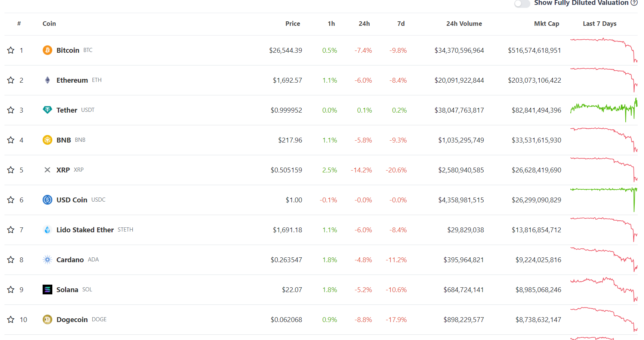Sort by 24h Volume header

point(464,24)
